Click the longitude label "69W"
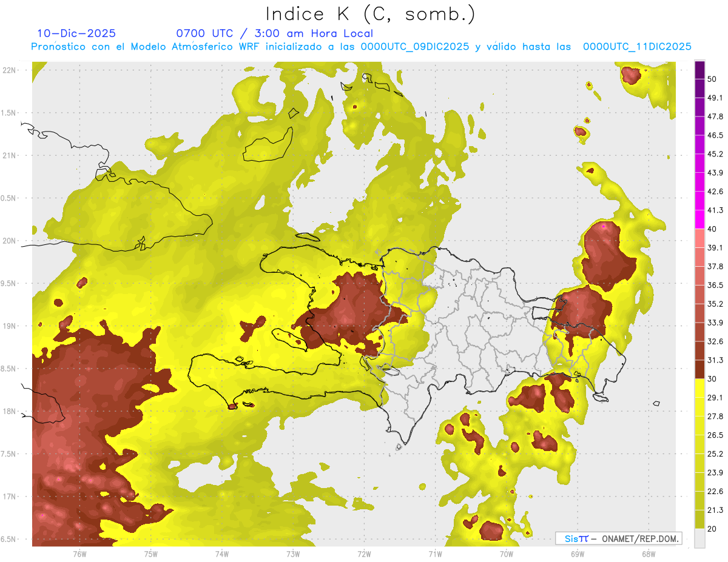 pos(578,554)
